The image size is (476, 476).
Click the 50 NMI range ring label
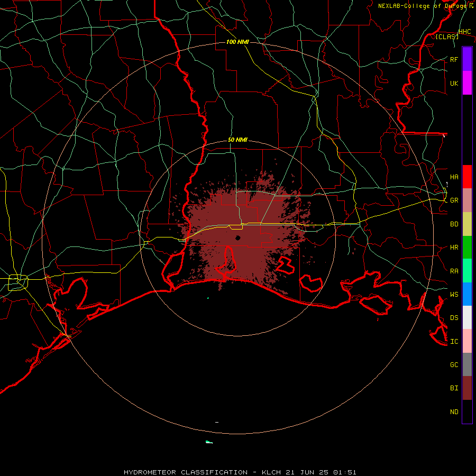pos(237,140)
